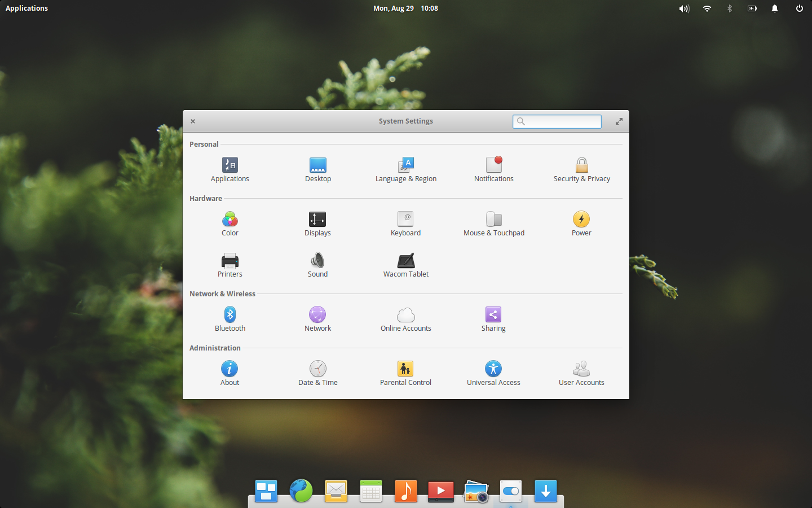Click the System Settings search field
This screenshot has width=812, height=508.
point(557,121)
